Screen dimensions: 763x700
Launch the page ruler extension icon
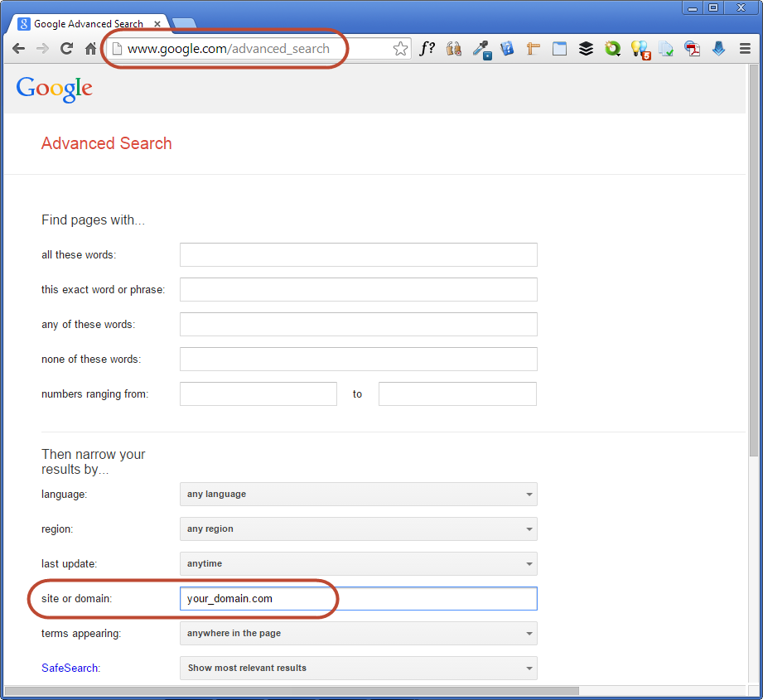534,48
